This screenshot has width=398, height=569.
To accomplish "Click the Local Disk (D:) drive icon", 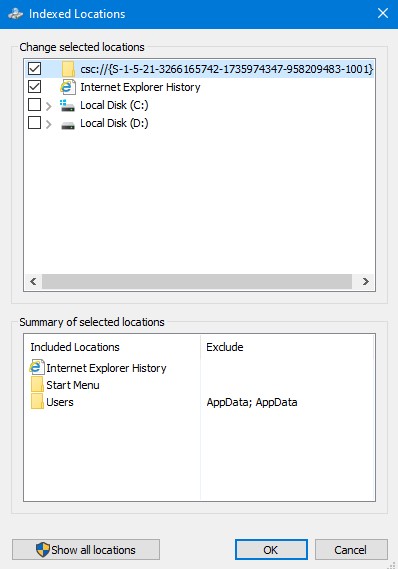I will 68,126.
